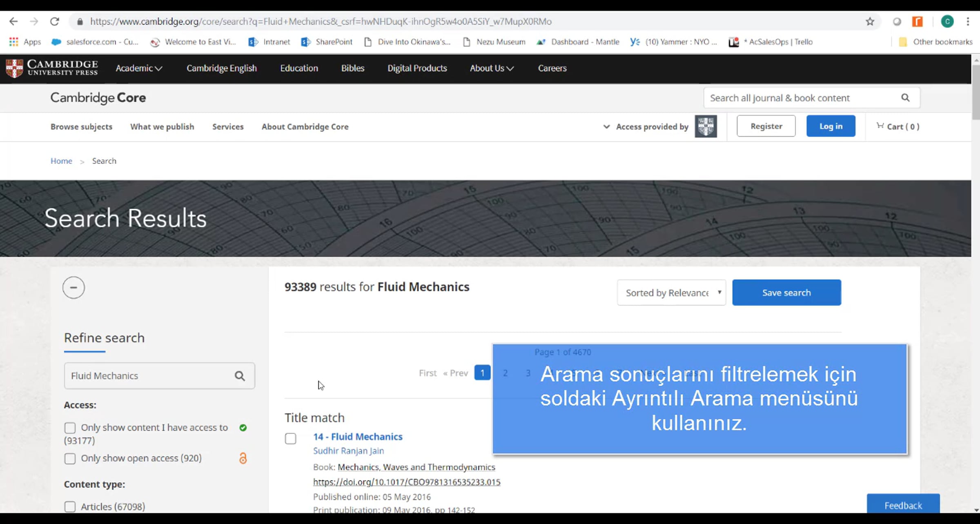Collapse the refine panel with minus button

[x=73, y=287]
